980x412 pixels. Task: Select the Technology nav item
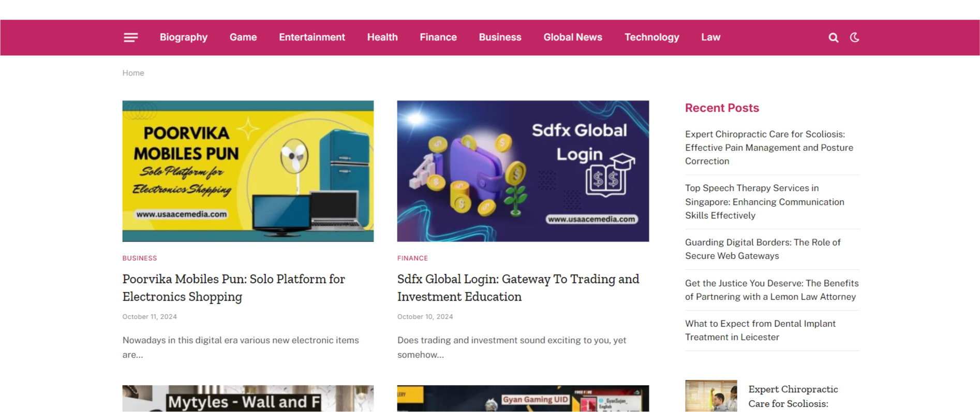[x=651, y=37]
